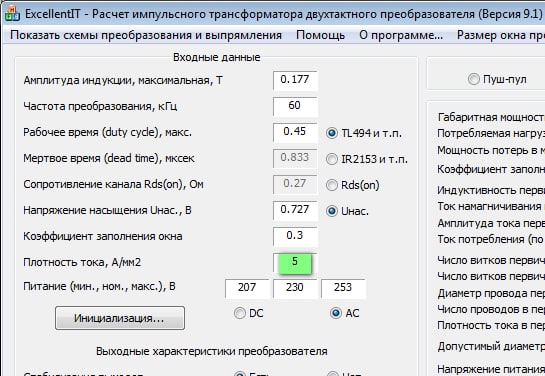The image size is (545, 376).
Task: Click the window fill factor field 0.3
Action: pyautogui.click(x=295, y=236)
